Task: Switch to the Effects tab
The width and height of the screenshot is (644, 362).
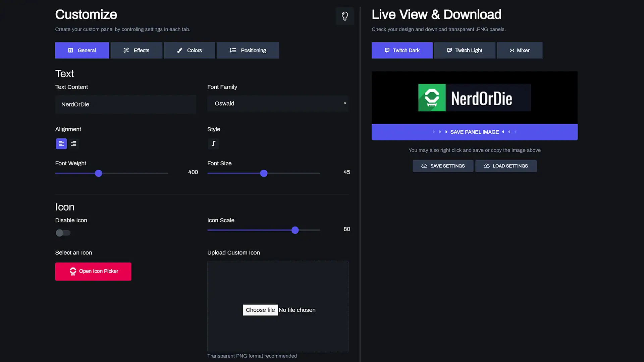Action: (137, 50)
